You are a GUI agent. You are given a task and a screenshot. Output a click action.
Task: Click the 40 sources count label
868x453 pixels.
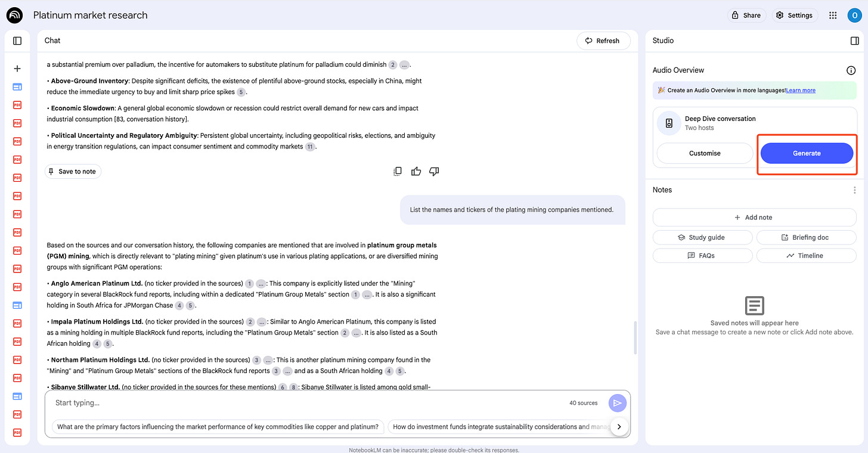[583, 404]
